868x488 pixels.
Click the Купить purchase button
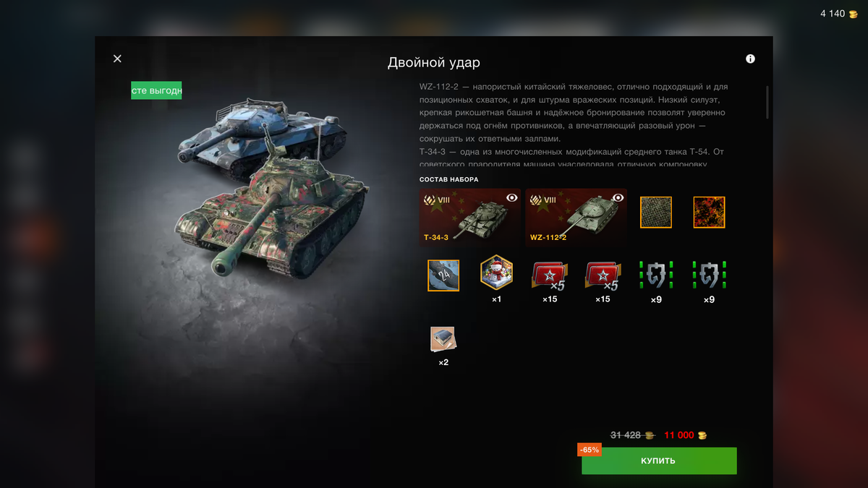(x=659, y=461)
